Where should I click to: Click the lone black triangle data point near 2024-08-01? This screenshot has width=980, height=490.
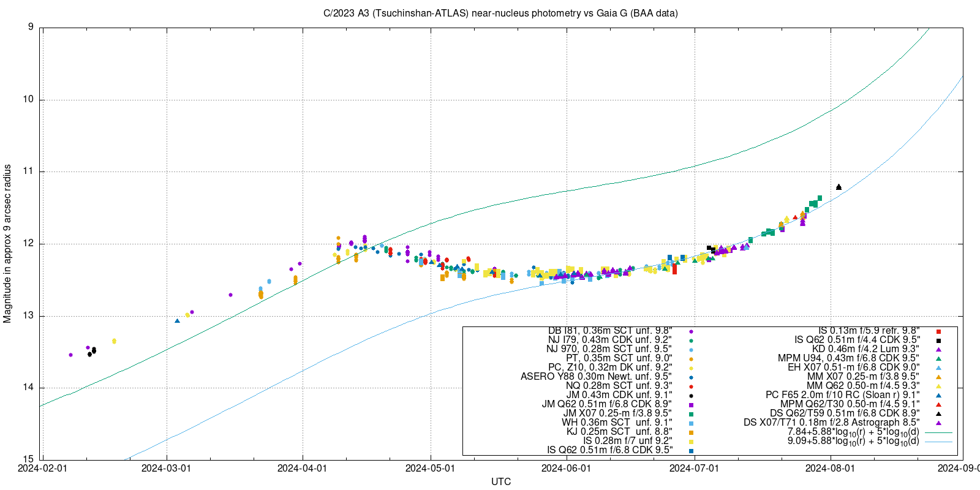point(839,187)
